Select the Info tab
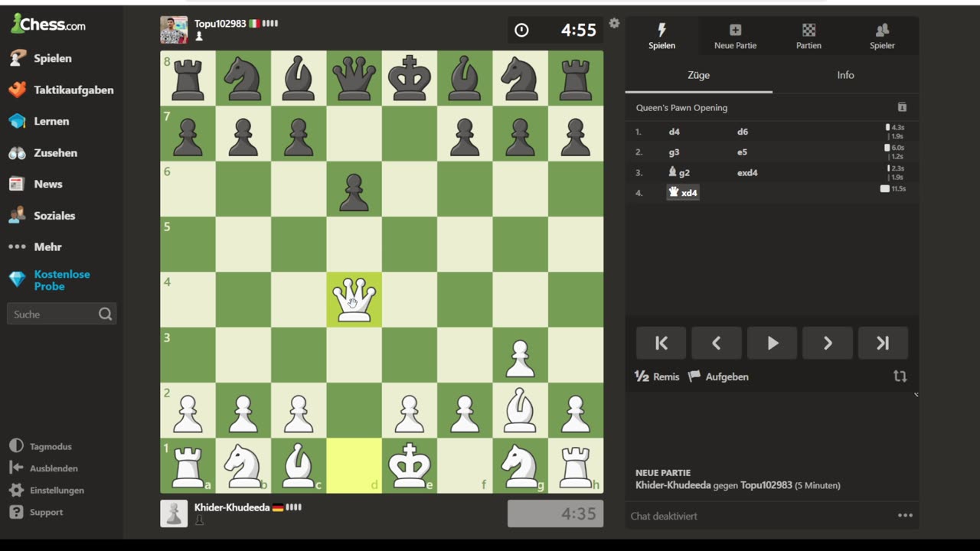 [x=845, y=75]
